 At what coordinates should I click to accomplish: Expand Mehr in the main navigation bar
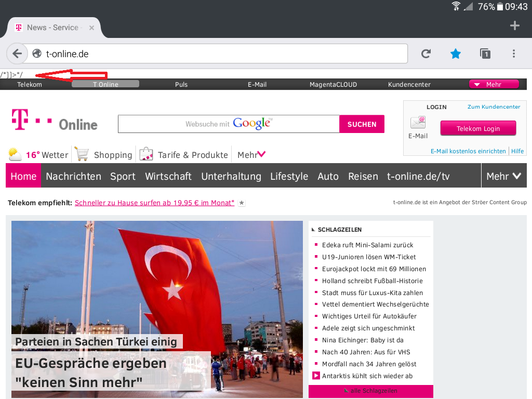coord(503,176)
